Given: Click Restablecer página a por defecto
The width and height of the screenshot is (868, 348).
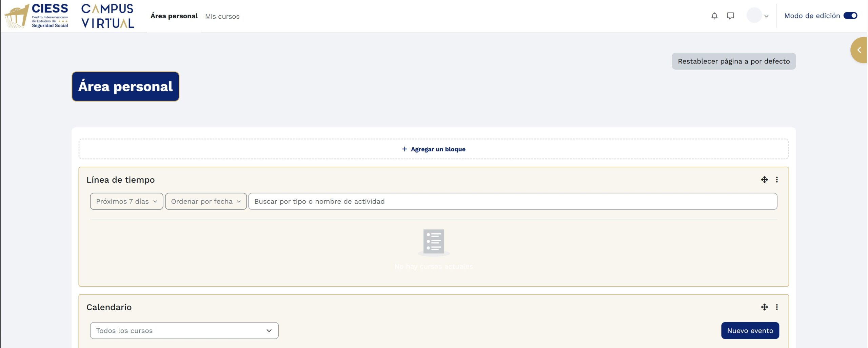Looking at the screenshot, I should 733,61.
